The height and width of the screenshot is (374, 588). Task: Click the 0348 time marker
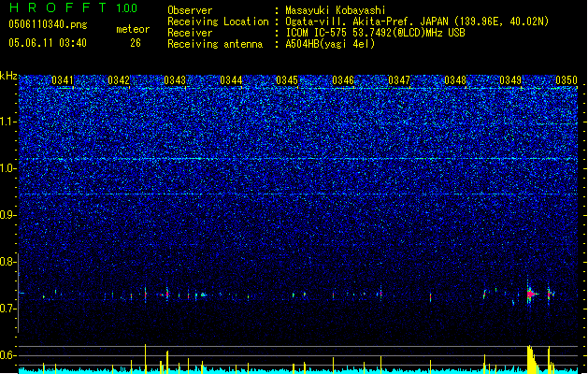(455, 80)
